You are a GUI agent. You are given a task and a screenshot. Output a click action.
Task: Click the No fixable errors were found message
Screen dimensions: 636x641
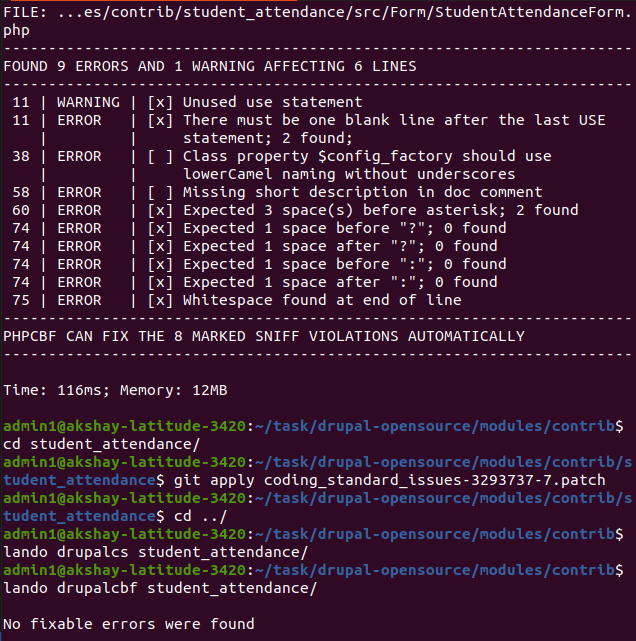coord(129,624)
